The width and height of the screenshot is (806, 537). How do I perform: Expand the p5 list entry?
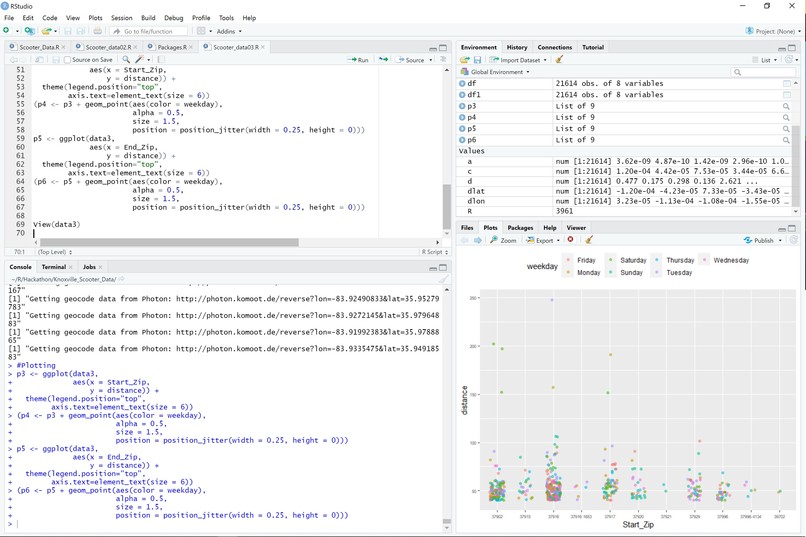click(x=462, y=128)
